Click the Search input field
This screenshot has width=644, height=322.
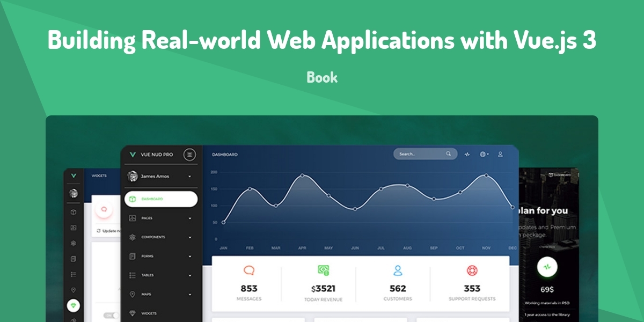tap(419, 154)
